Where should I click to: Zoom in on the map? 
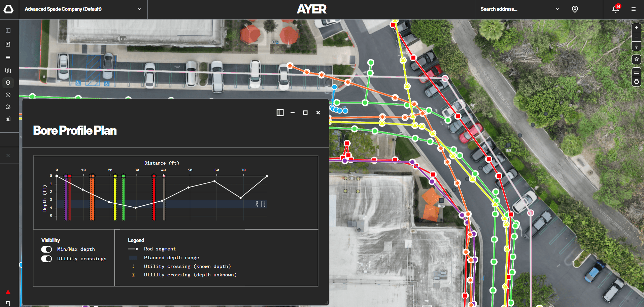point(636,28)
